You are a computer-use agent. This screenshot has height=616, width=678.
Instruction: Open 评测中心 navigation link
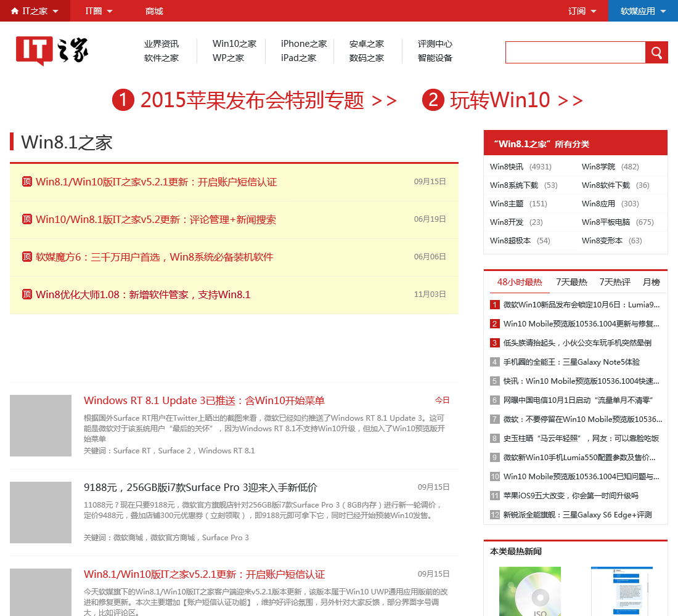click(x=435, y=44)
